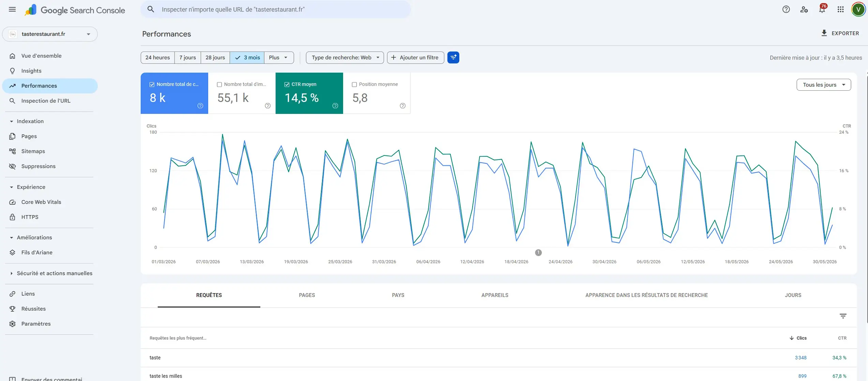Image resolution: width=868 pixels, height=381 pixels.
Task: Open the hamburger main menu
Action: coord(12,10)
